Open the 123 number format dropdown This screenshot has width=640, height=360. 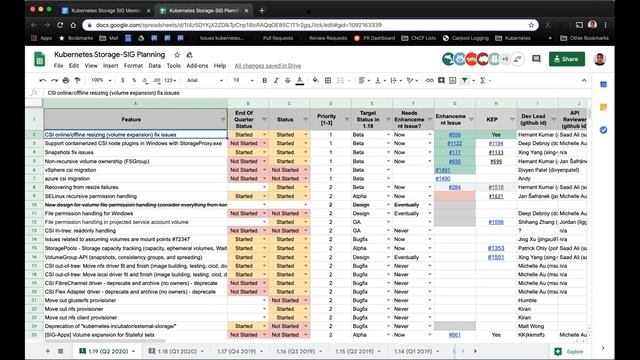(x=171, y=80)
